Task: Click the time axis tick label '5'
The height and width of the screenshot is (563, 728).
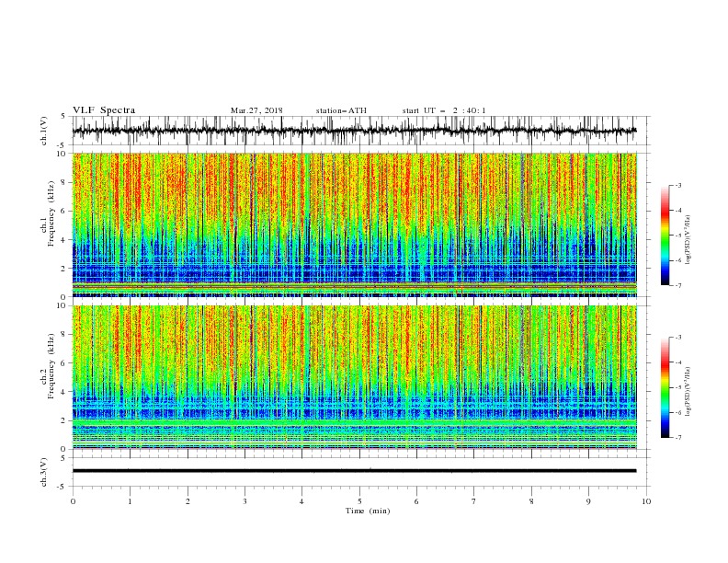Action: [x=359, y=501]
